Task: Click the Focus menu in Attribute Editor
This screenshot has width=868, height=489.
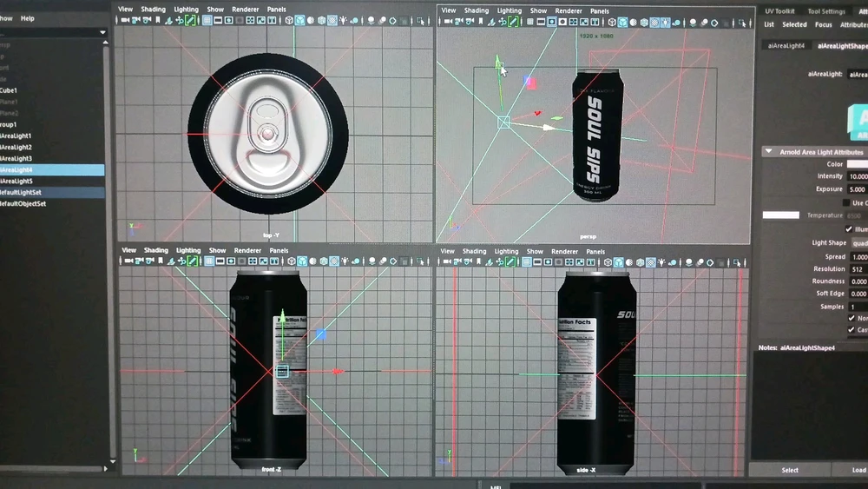Action: [x=823, y=25]
